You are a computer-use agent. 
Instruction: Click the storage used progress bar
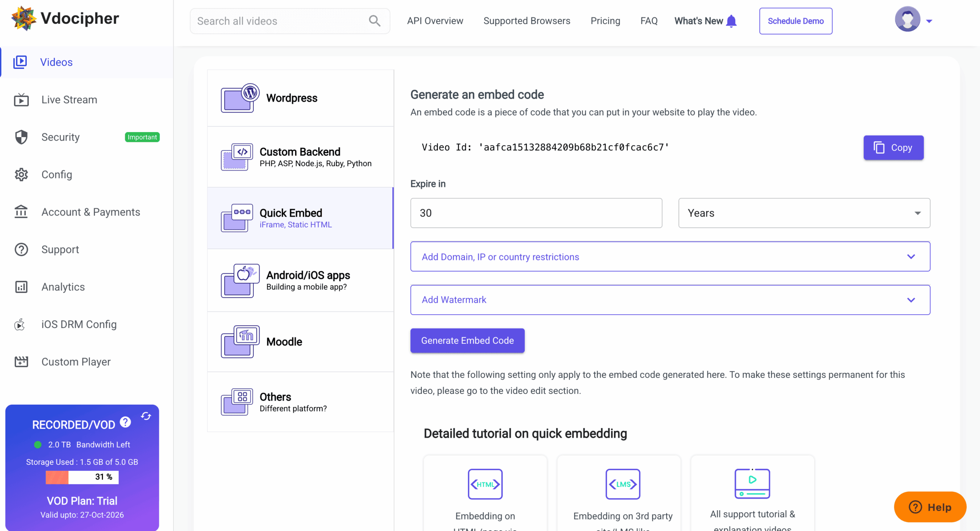(82, 477)
